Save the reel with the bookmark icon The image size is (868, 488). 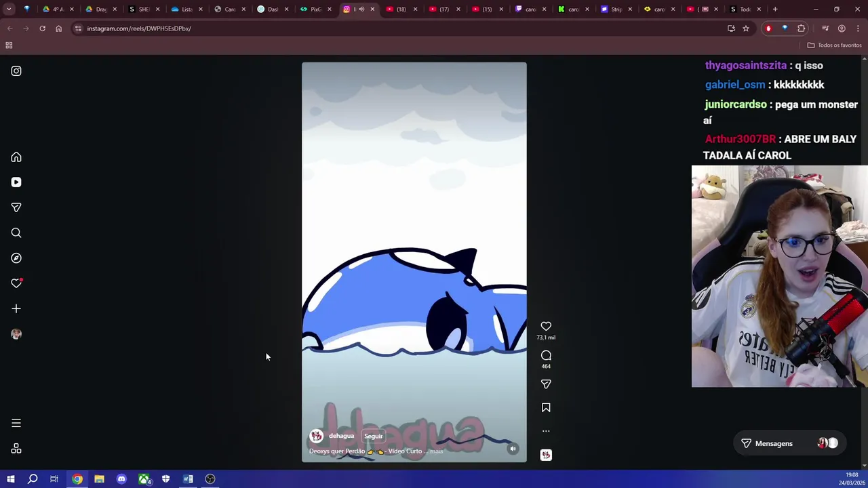click(x=546, y=408)
